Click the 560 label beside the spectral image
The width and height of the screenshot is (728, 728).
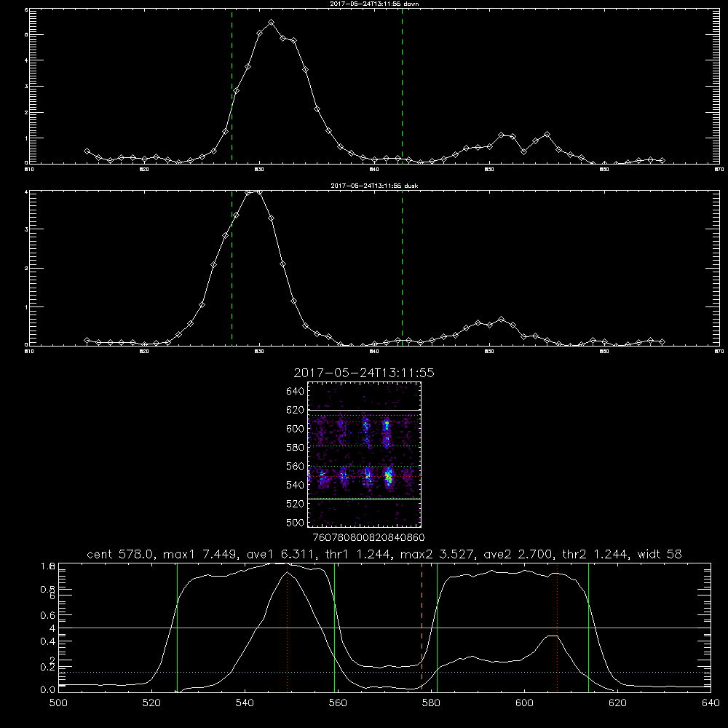point(296,466)
